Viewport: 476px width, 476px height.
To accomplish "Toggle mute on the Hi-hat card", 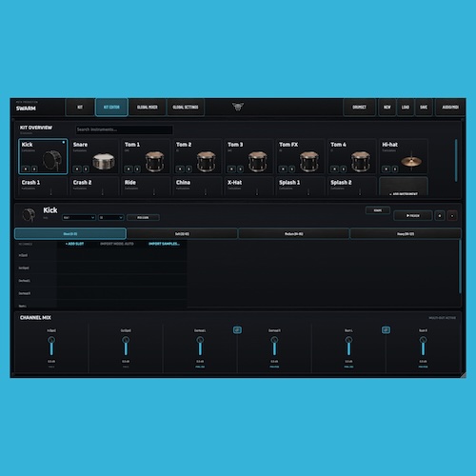I will point(386,169).
